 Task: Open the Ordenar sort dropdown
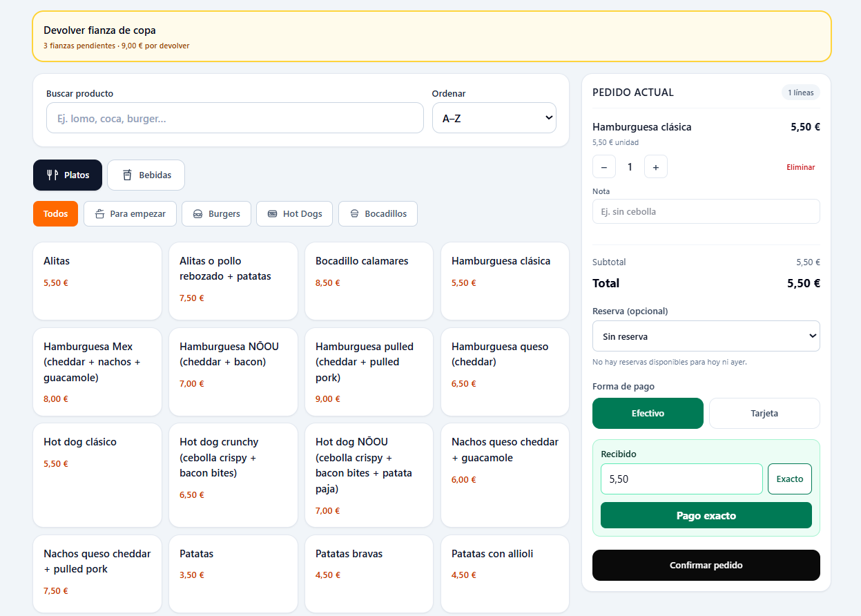tap(494, 118)
